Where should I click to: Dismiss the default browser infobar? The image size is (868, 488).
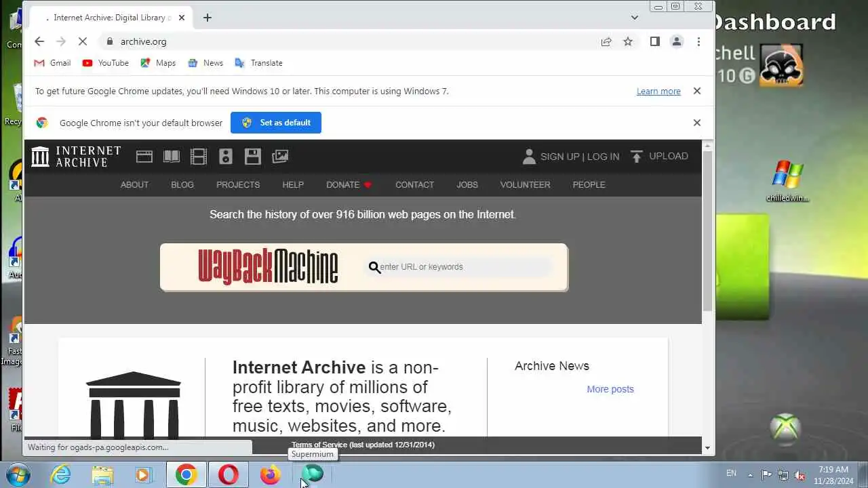tap(696, 123)
